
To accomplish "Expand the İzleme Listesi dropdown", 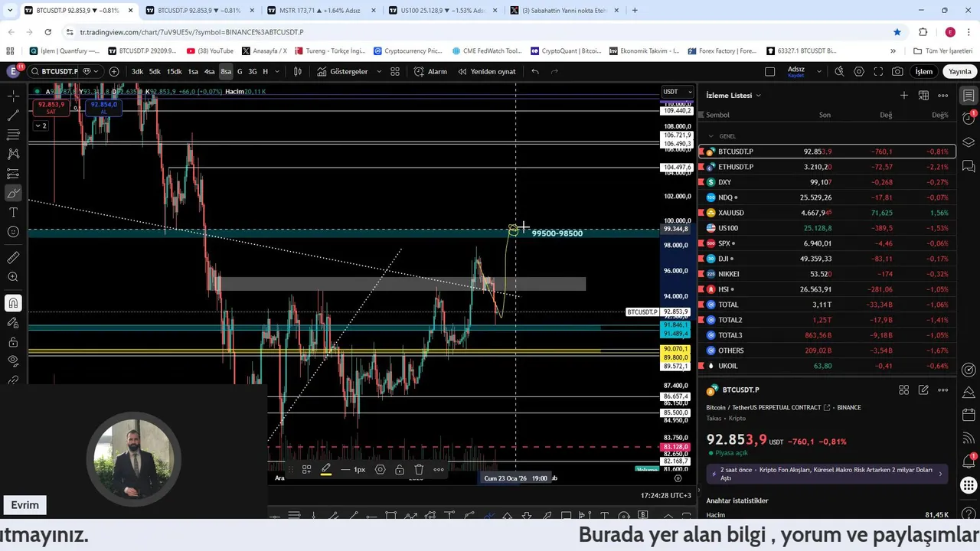I will click(x=733, y=95).
